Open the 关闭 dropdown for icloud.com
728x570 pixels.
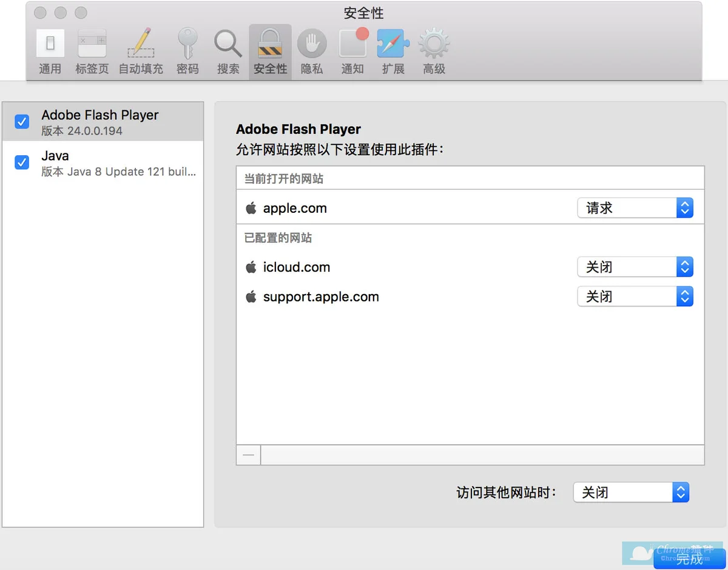(635, 267)
